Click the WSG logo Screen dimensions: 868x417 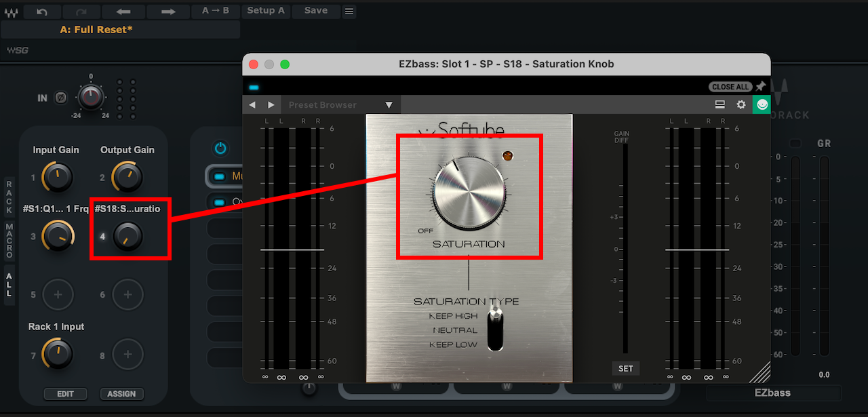pos(18,50)
